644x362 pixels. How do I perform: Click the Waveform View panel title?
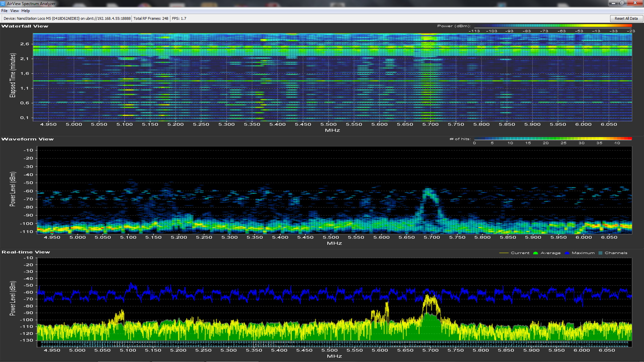[x=28, y=139]
